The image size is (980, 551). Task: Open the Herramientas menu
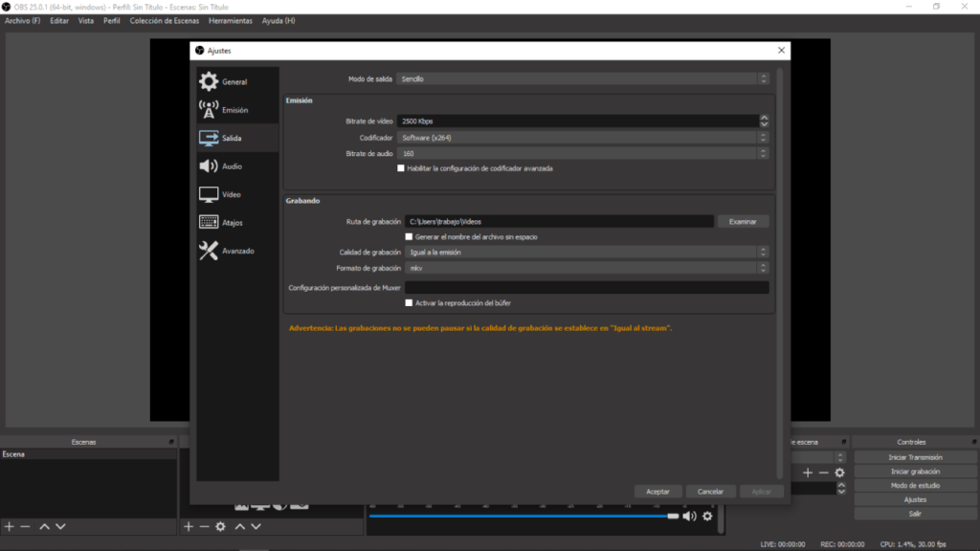pyautogui.click(x=230, y=21)
